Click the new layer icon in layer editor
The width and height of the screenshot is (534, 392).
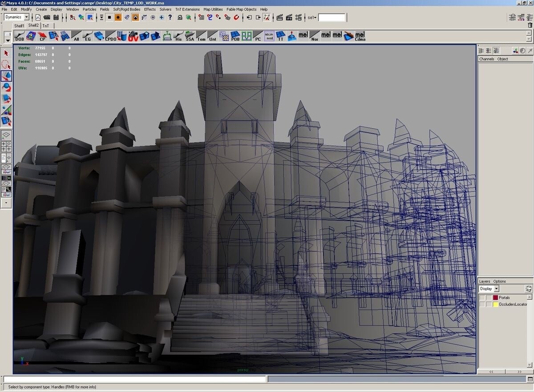[528, 289]
